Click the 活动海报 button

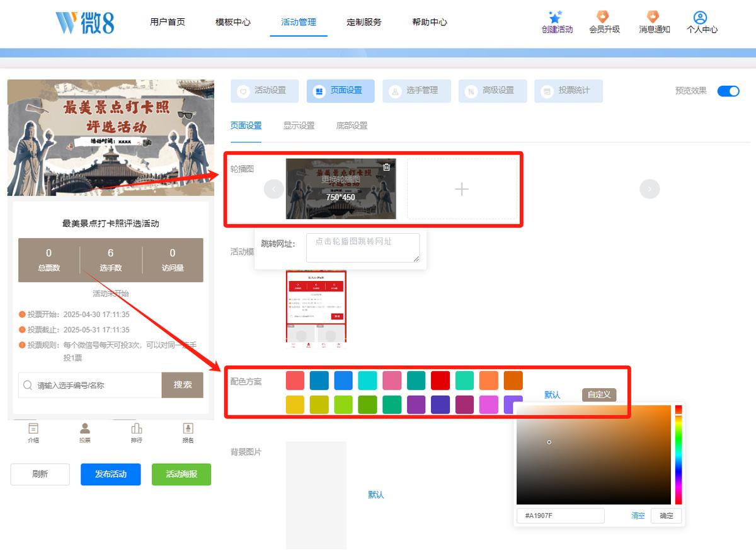click(181, 474)
